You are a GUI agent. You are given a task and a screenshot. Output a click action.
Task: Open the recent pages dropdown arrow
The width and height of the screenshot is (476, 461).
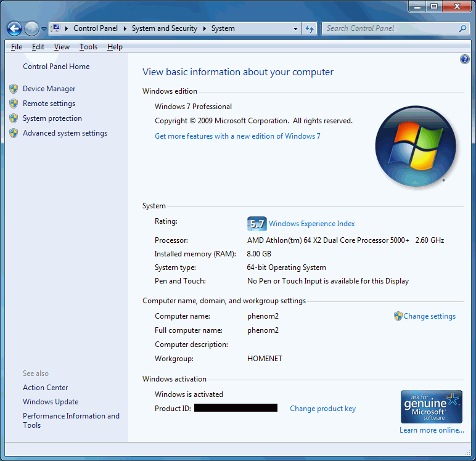coord(44,29)
